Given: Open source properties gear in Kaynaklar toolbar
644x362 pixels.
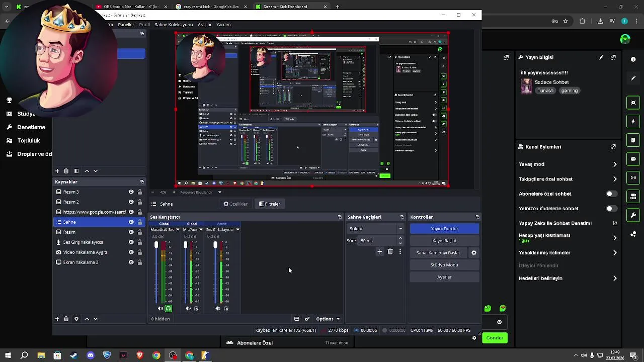Looking at the screenshot, I should tap(76, 319).
